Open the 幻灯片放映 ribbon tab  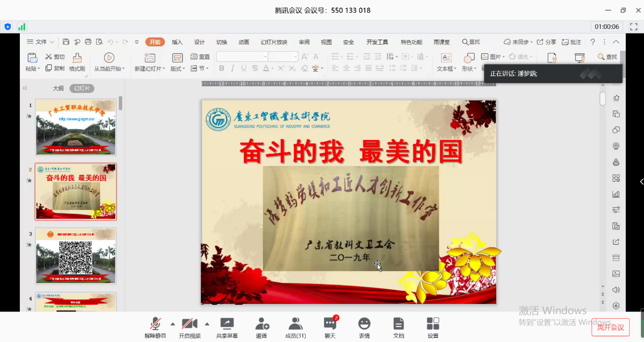[274, 42]
